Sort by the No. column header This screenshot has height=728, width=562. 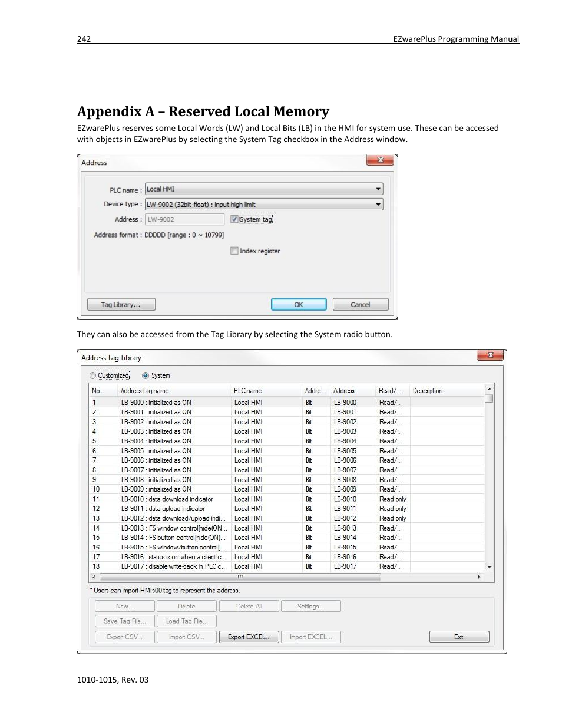pos(103,391)
